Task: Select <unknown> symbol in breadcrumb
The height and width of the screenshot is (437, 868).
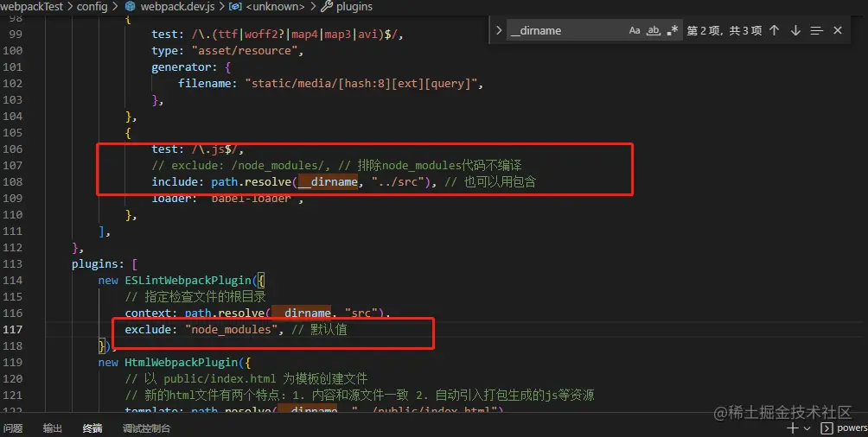Action: [x=275, y=7]
